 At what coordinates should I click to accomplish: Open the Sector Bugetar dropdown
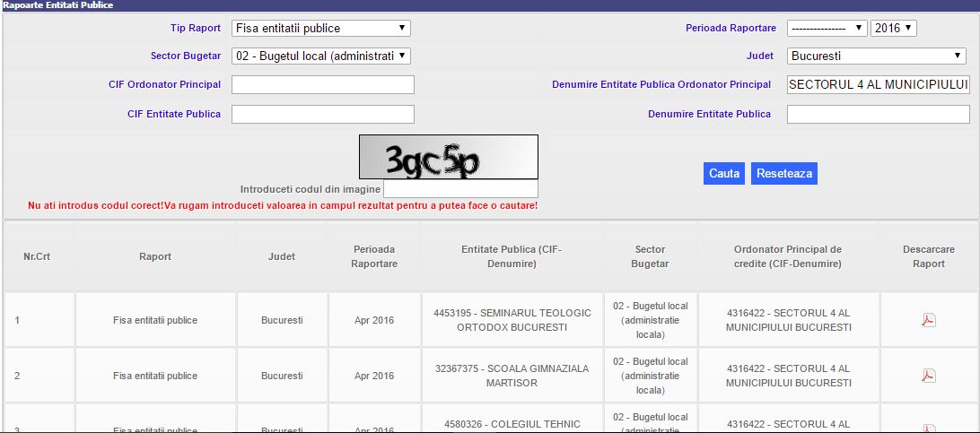click(321, 56)
